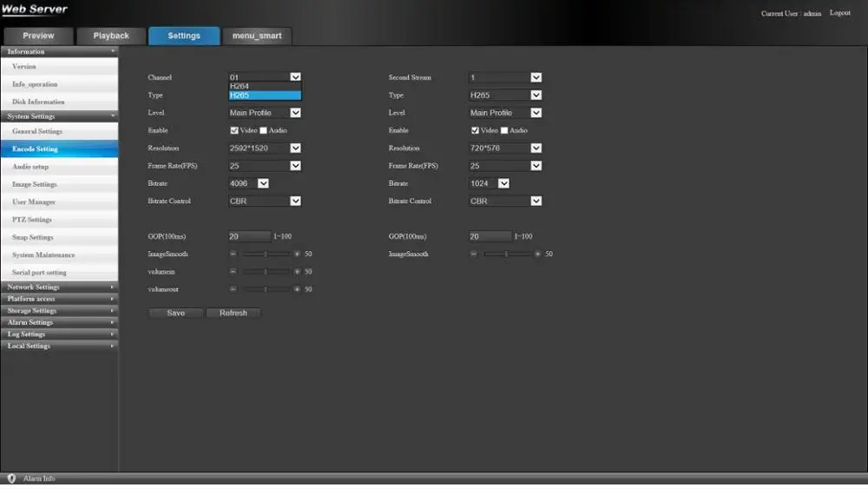Increase volumeout with the plus icon

tap(297, 289)
